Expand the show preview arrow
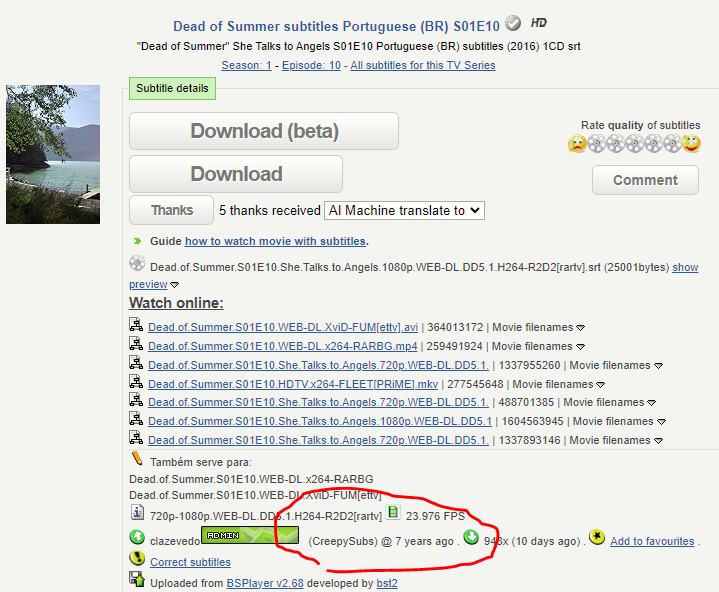Screen dimensions: 719x592 pyautogui.click(x=174, y=285)
